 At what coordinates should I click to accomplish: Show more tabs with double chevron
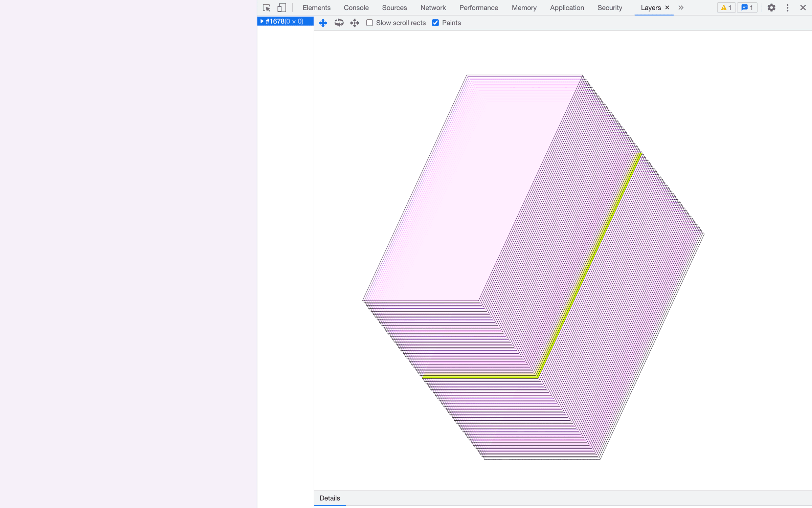click(x=681, y=8)
